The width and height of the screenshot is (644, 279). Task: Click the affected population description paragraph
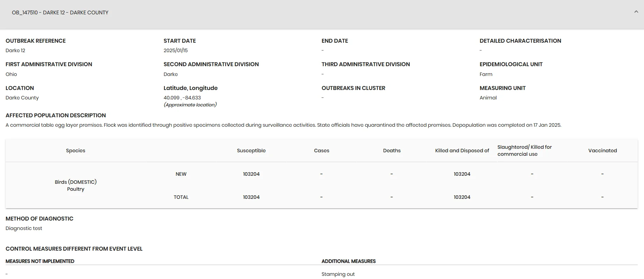tap(283, 125)
